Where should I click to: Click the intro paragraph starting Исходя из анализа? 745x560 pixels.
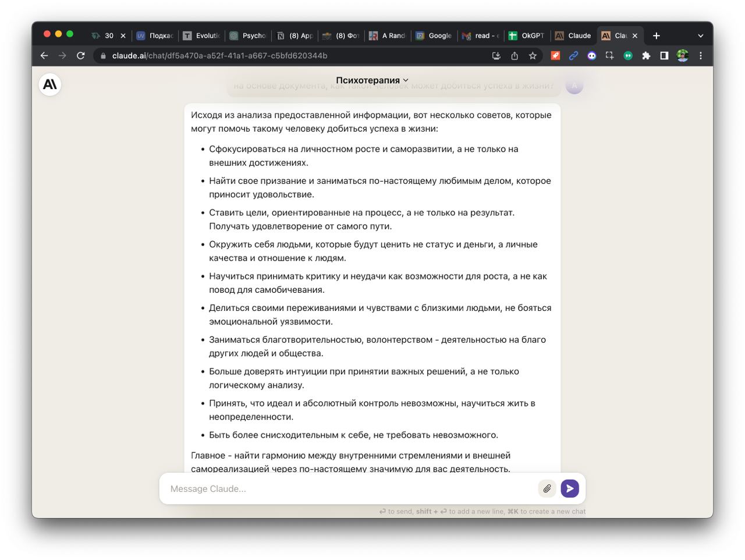click(371, 122)
